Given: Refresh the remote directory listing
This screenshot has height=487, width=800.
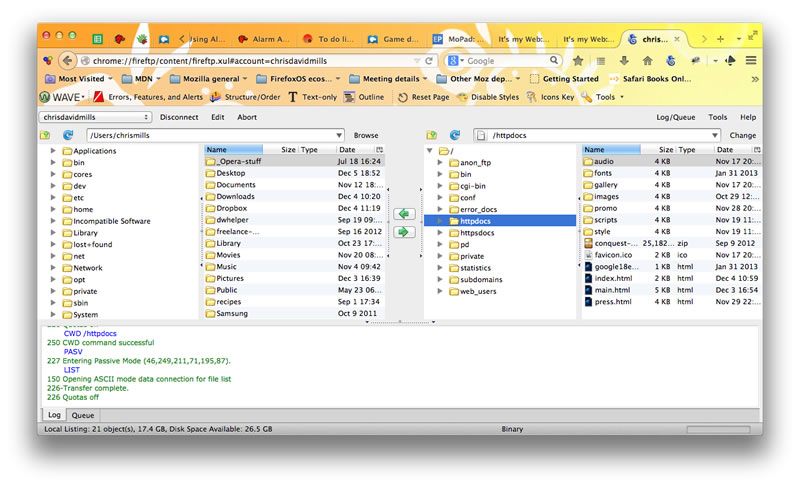Looking at the screenshot, I should 455,135.
